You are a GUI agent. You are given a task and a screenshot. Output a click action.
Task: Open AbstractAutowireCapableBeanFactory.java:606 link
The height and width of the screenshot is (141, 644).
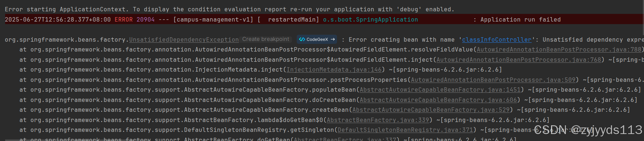pyautogui.click(x=438, y=100)
